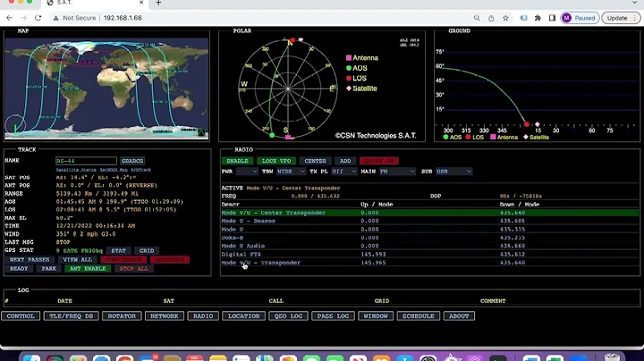The image size is (644, 361).
Task: Go back with the browser back arrow
Action: tap(9, 18)
